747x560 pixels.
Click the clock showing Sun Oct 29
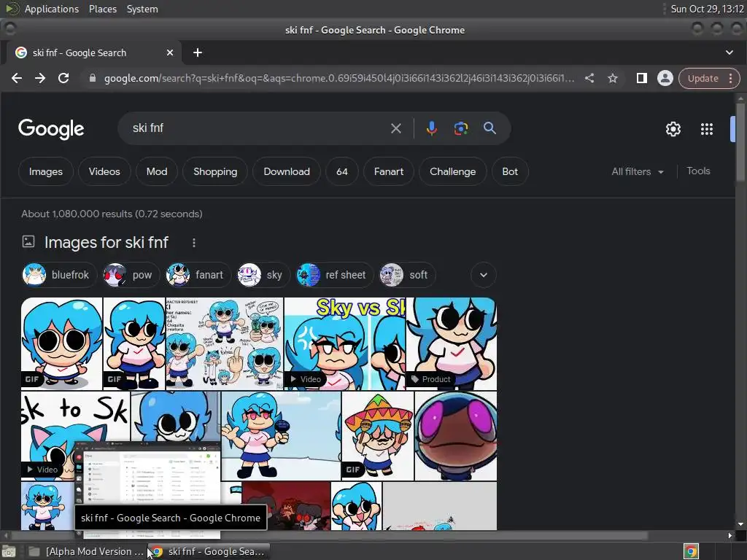pos(707,9)
